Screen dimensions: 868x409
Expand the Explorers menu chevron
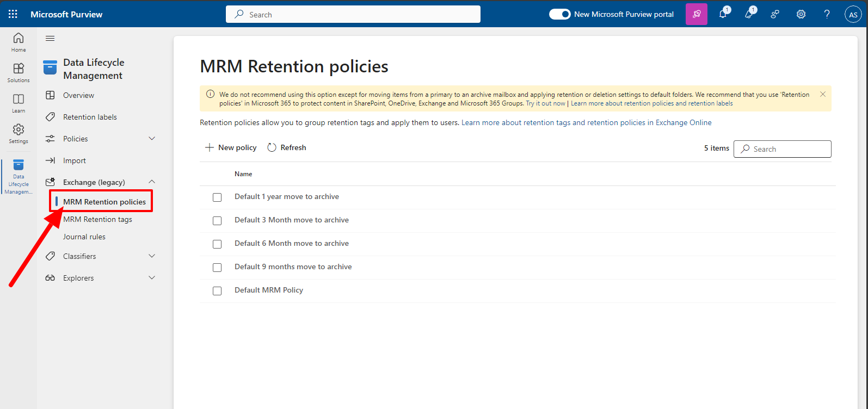pyautogui.click(x=152, y=278)
